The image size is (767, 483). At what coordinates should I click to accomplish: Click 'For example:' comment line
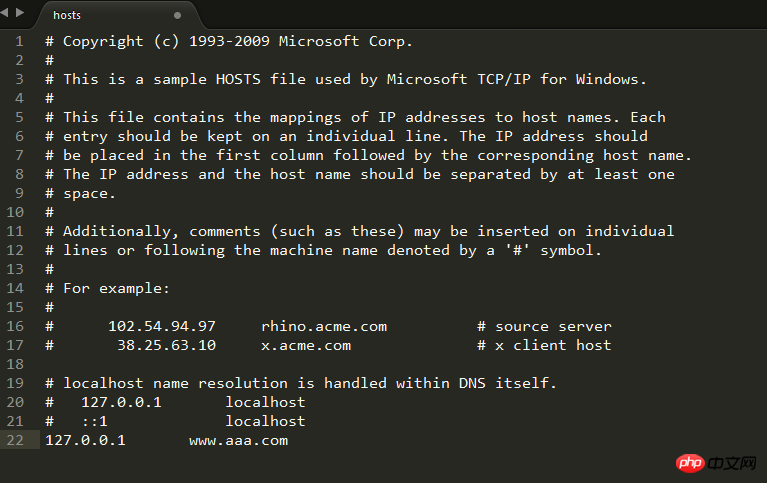(x=107, y=289)
